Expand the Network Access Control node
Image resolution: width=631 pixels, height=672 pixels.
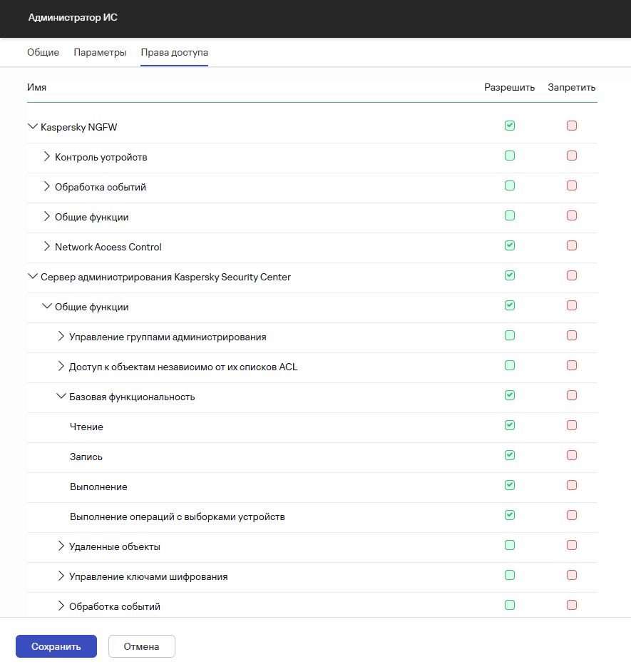[x=46, y=246]
